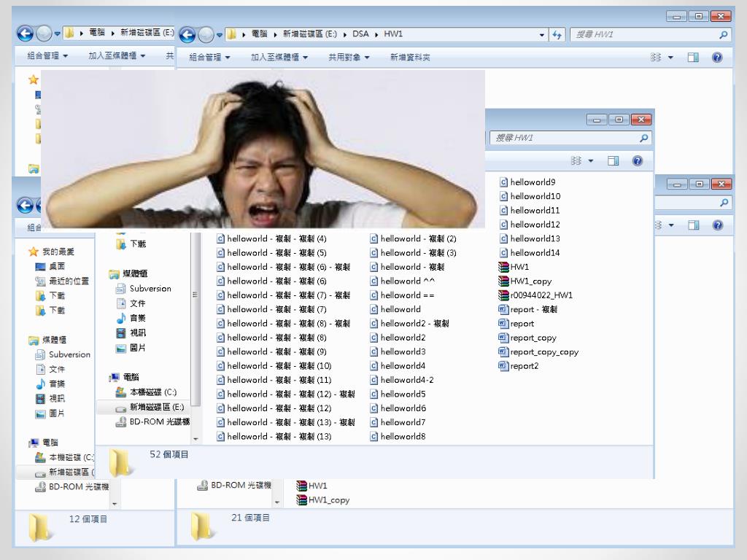Screen dimensions: 747x560
Task: Select report_copy_copy Word document
Action: [538, 352]
